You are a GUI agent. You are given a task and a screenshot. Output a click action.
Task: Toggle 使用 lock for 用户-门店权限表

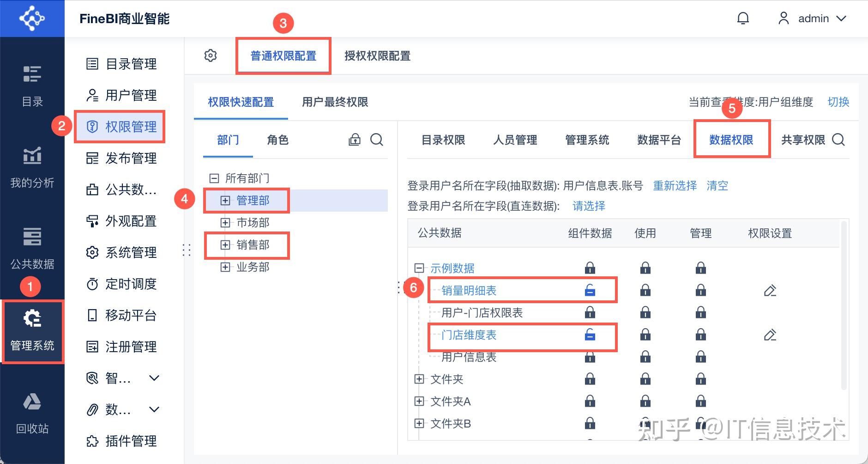point(645,313)
